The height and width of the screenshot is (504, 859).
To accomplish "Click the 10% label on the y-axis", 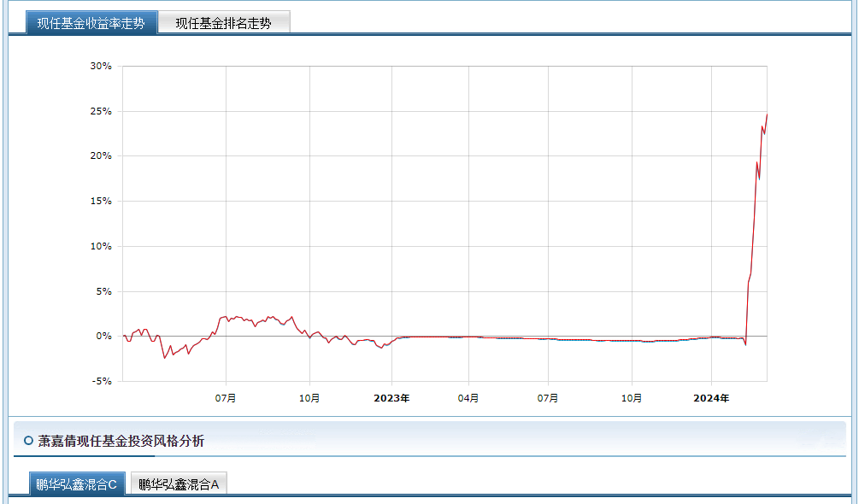I will tap(100, 247).
